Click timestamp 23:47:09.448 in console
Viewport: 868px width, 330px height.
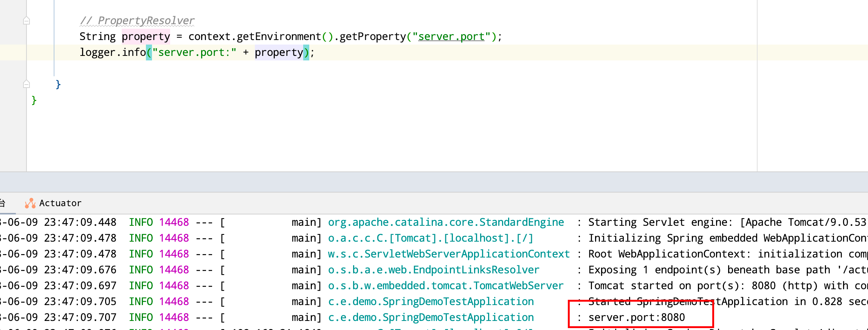tap(80, 222)
